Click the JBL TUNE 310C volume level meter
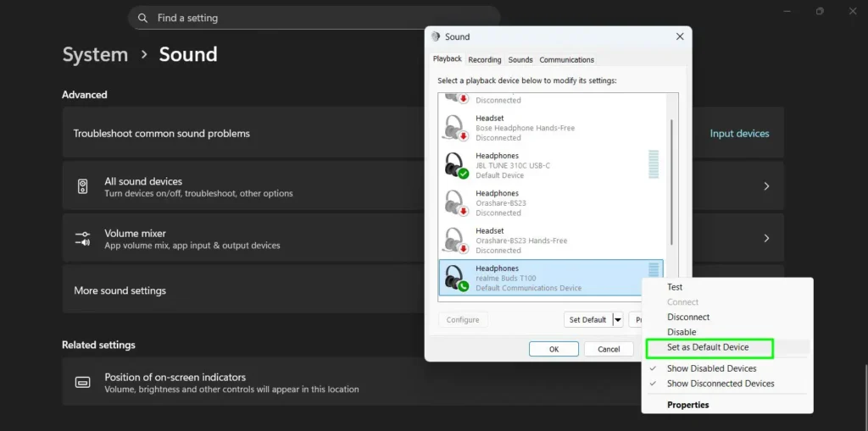Viewport: 868px width, 431px height. click(654, 163)
